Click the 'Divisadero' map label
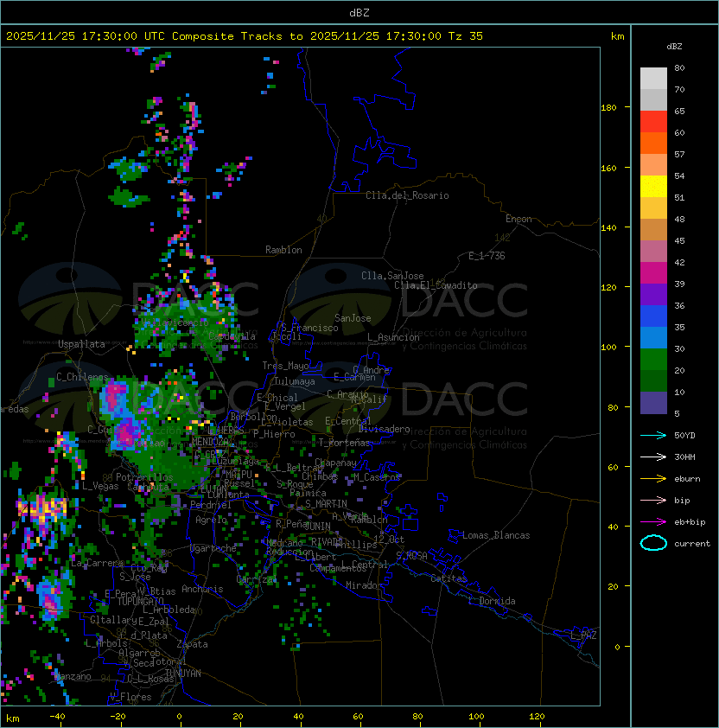 384,429
